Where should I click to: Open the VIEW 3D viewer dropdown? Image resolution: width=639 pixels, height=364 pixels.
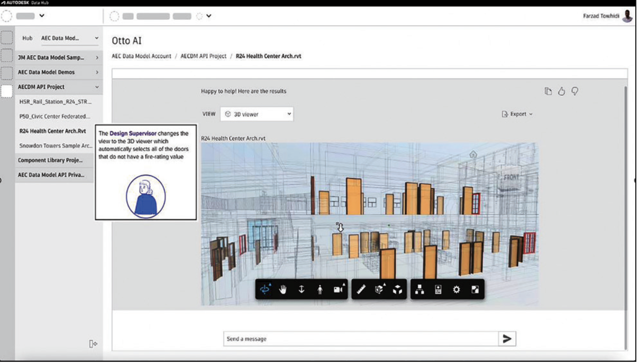[x=257, y=114]
